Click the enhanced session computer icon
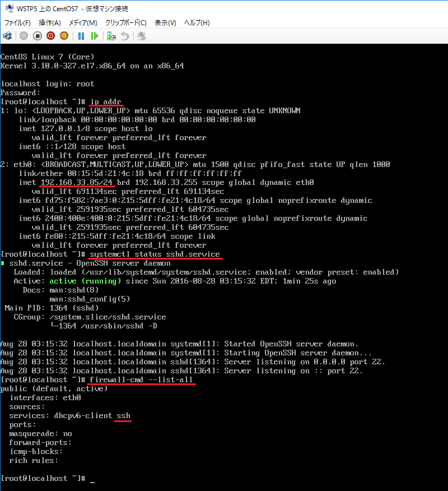Image resolution: width=448 pixels, height=491 pixels. (x=142, y=36)
